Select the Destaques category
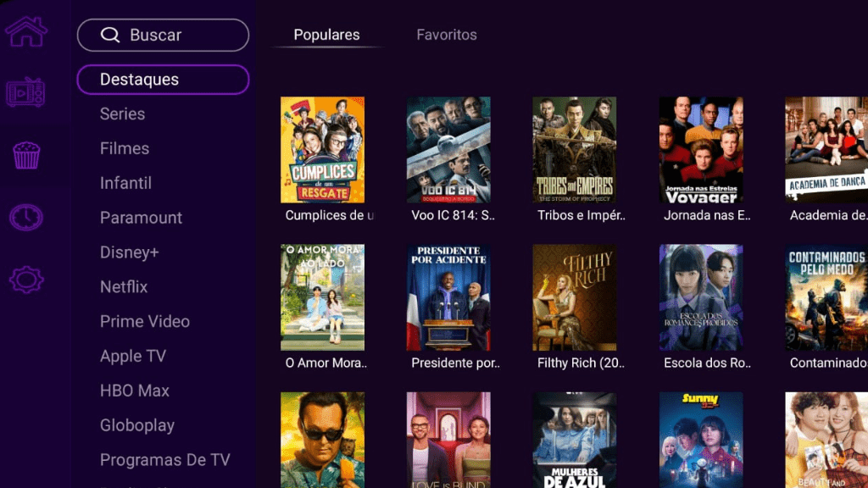This screenshot has width=868, height=488. coord(163,80)
